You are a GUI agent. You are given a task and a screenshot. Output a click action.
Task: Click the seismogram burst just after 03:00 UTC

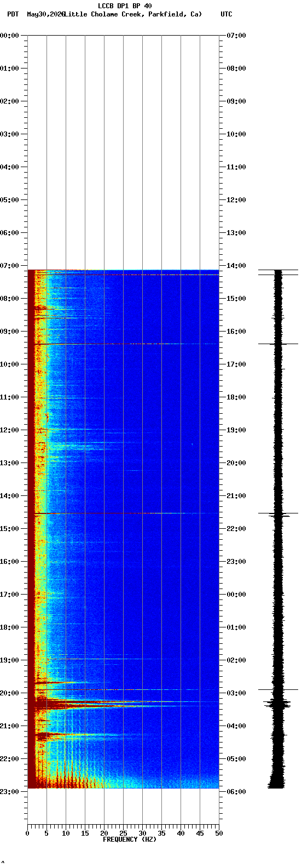click(x=278, y=703)
